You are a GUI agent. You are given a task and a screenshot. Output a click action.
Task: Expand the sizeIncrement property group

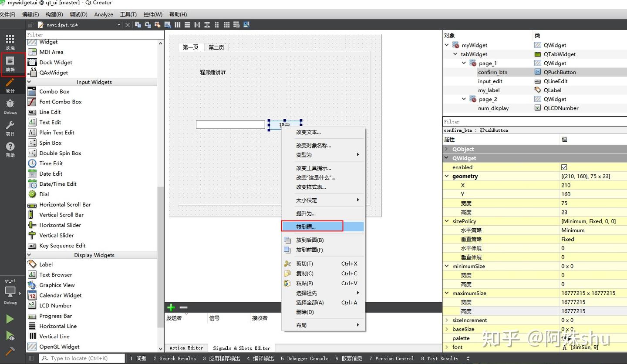tap(447, 320)
